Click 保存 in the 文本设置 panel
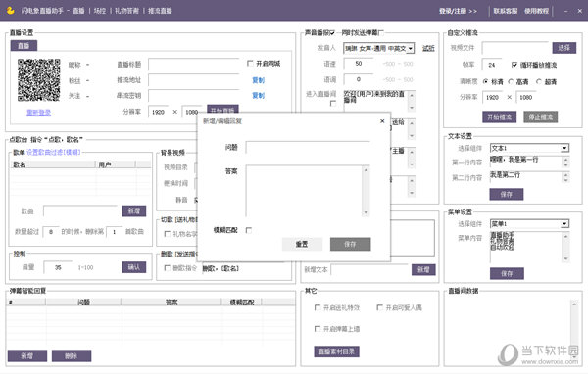The width and height of the screenshot is (588, 374). 507,194
